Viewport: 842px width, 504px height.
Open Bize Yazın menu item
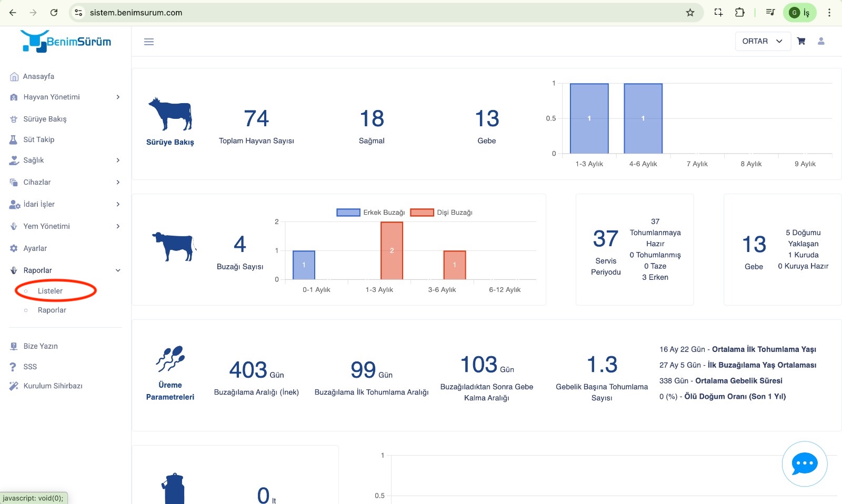pos(41,346)
